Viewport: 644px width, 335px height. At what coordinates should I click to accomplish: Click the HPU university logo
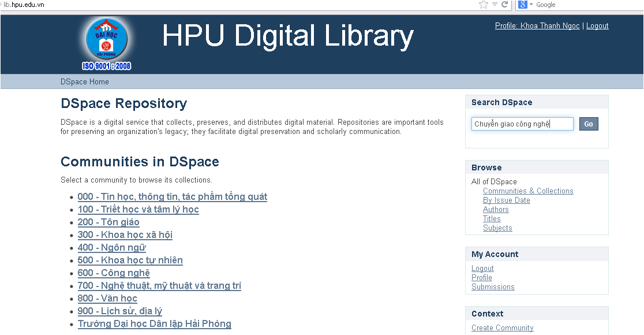coord(107,44)
